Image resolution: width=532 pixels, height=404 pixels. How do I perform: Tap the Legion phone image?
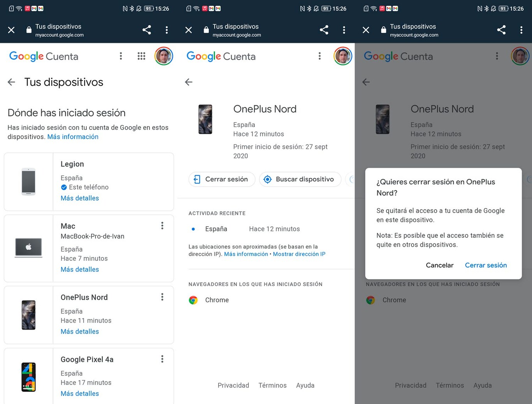click(x=28, y=182)
